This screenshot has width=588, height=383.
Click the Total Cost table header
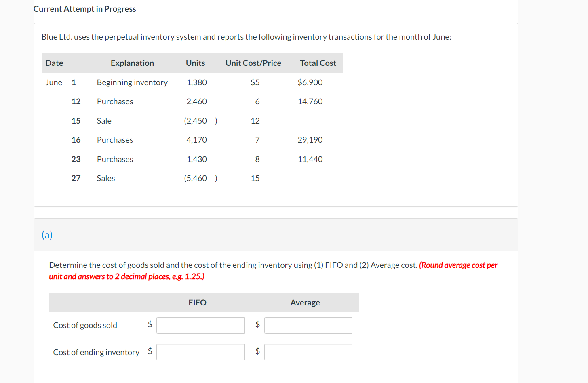pos(318,63)
